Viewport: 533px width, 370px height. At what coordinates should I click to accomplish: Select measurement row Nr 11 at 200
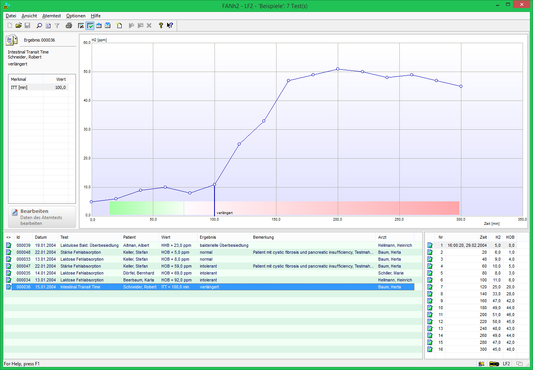pyautogui.click(x=472, y=315)
